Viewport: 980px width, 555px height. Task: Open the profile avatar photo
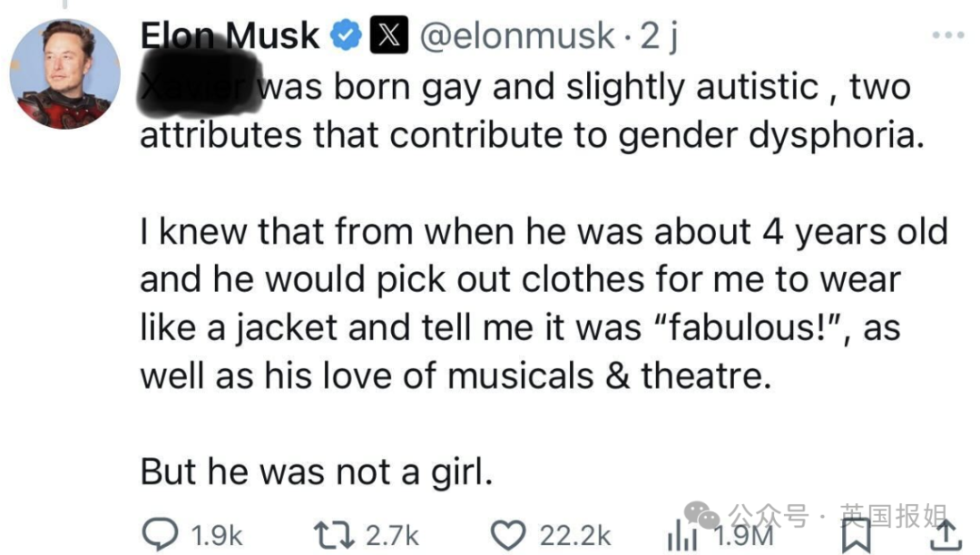coord(64,73)
